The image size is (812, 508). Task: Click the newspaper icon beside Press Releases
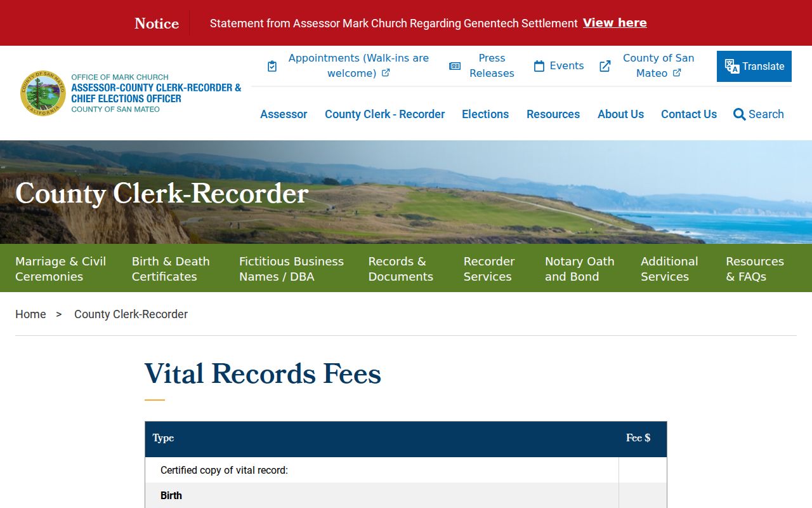[455, 66]
